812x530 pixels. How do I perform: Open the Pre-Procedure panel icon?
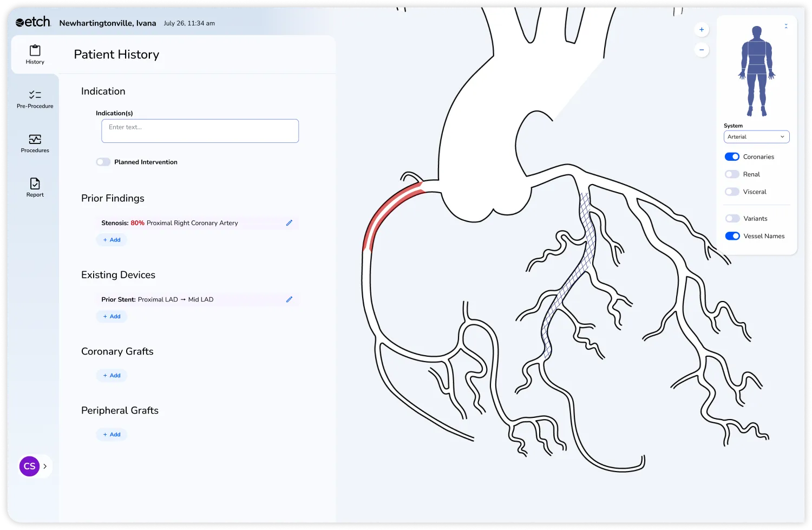35,97
